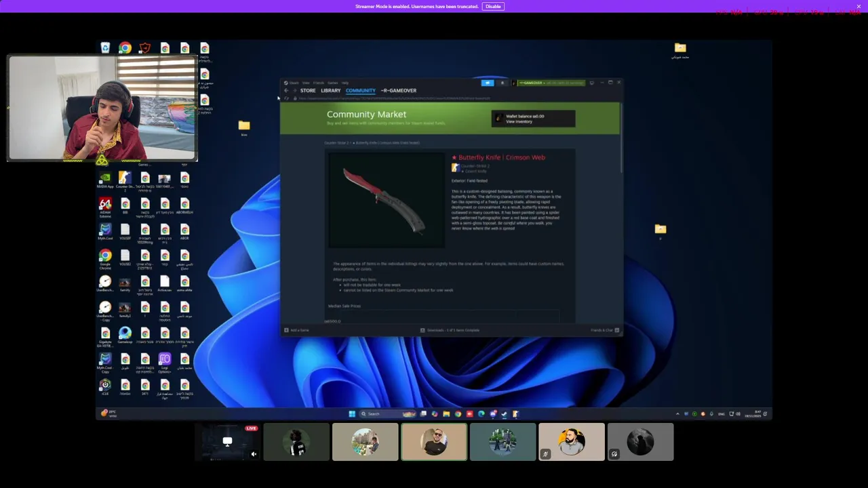The width and height of the screenshot is (868, 488).
Task: Open the Games menu in Steam
Action: (x=332, y=83)
